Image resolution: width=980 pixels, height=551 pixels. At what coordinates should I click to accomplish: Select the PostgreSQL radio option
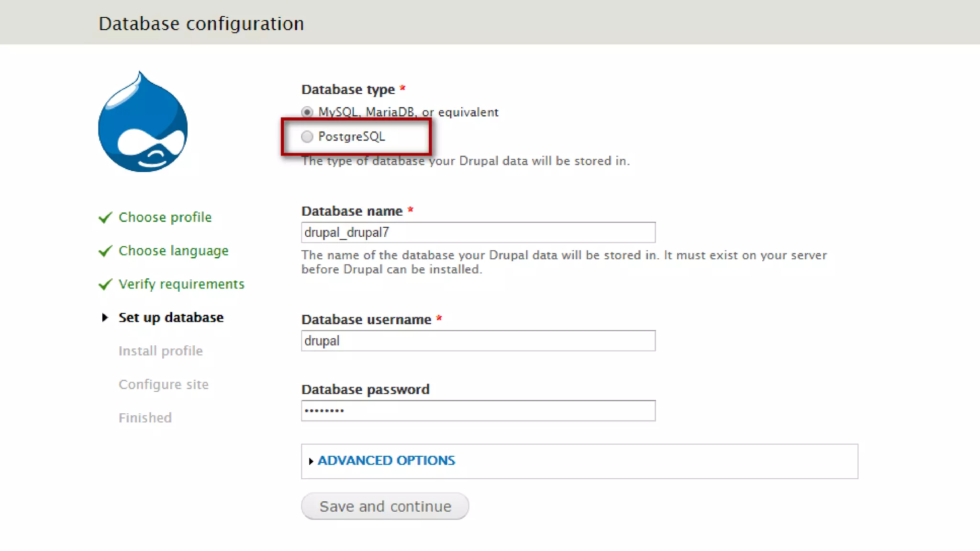click(x=307, y=137)
